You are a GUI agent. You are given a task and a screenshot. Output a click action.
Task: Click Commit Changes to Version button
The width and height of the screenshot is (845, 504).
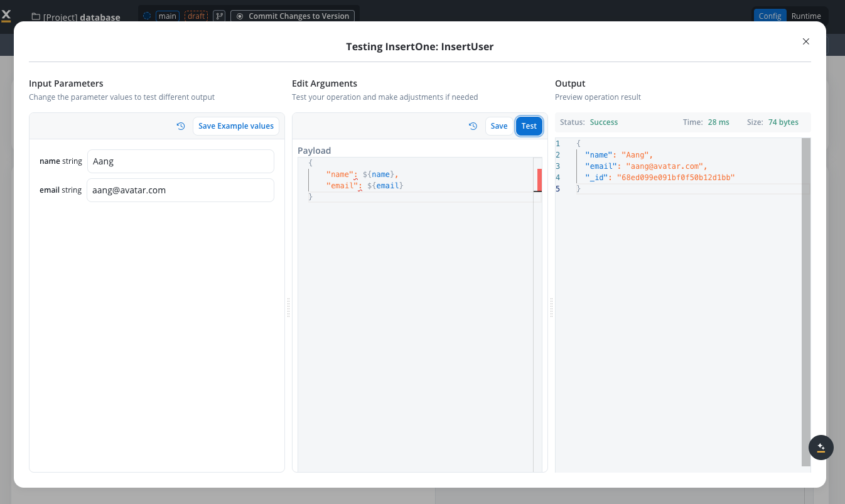tap(293, 16)
